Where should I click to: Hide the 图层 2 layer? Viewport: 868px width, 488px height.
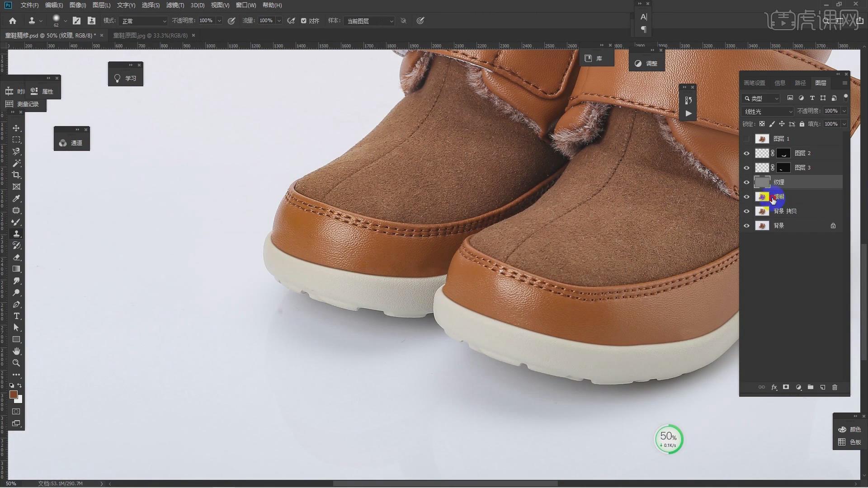(x=746, y=153)
